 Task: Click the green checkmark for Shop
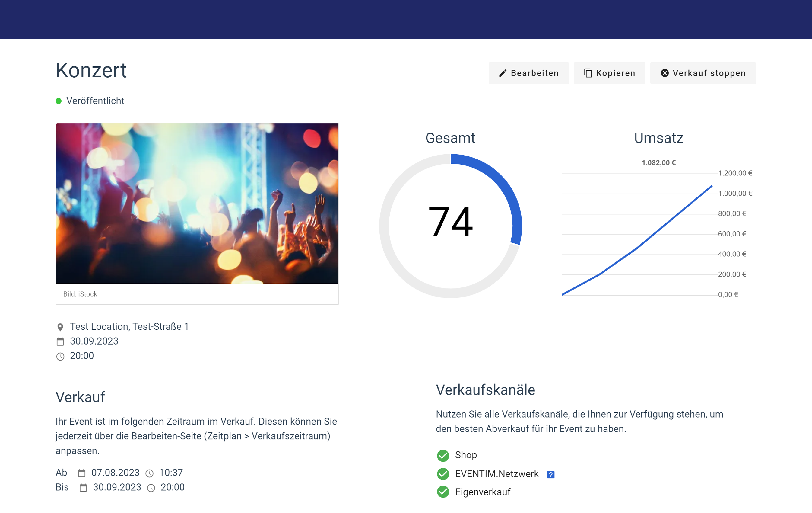443,455
